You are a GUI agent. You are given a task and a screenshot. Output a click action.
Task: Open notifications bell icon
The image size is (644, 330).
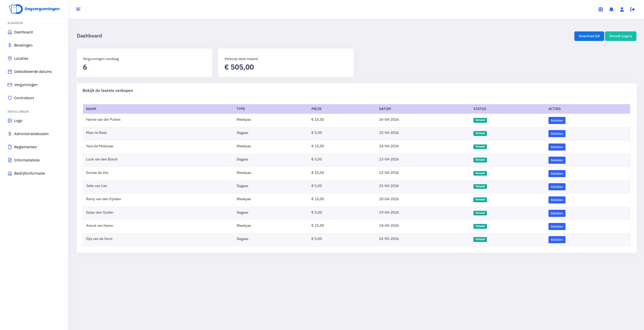click(611, 9)
